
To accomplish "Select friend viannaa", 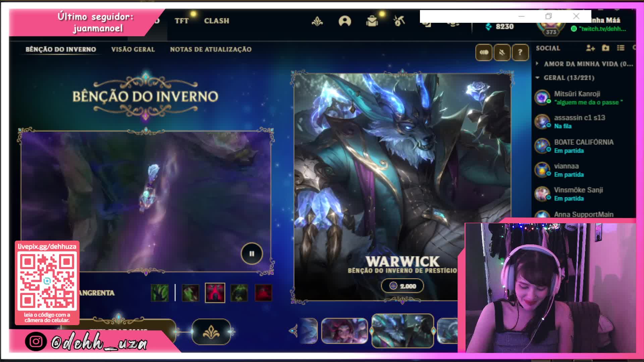I will [x=584, y=170].
